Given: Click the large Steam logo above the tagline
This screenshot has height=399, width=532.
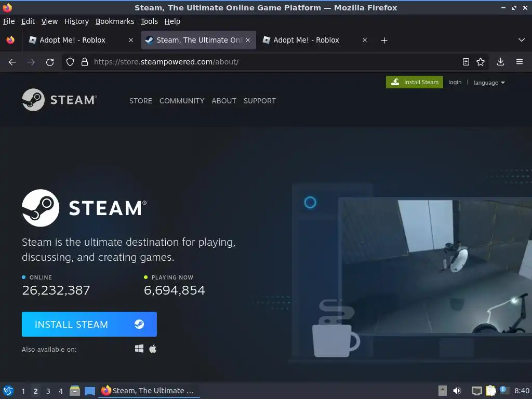Looking at the screenshot, I should 84,208.
